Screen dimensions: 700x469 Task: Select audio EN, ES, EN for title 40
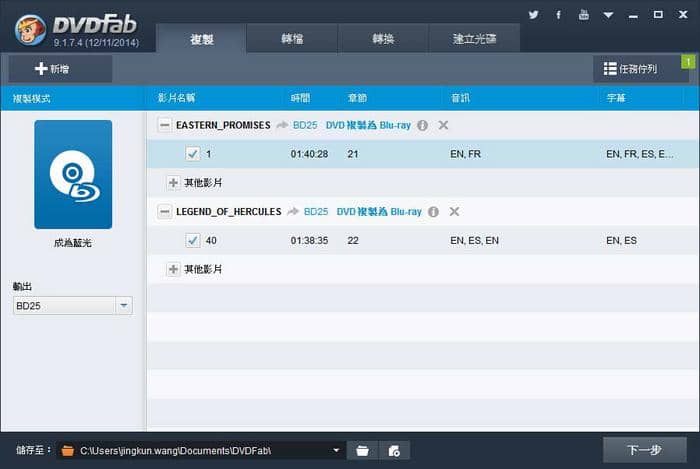point(474,241)
